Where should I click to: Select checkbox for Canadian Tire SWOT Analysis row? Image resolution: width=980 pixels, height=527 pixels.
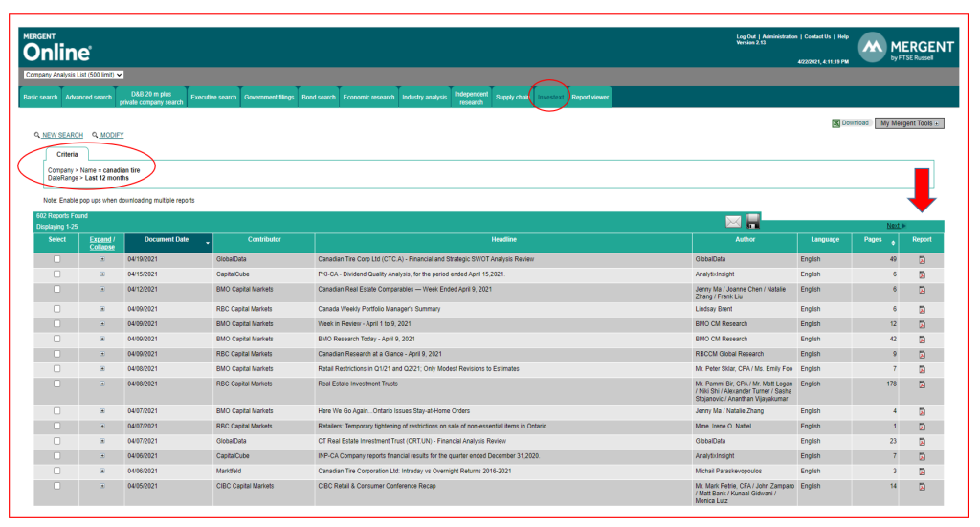56,259
